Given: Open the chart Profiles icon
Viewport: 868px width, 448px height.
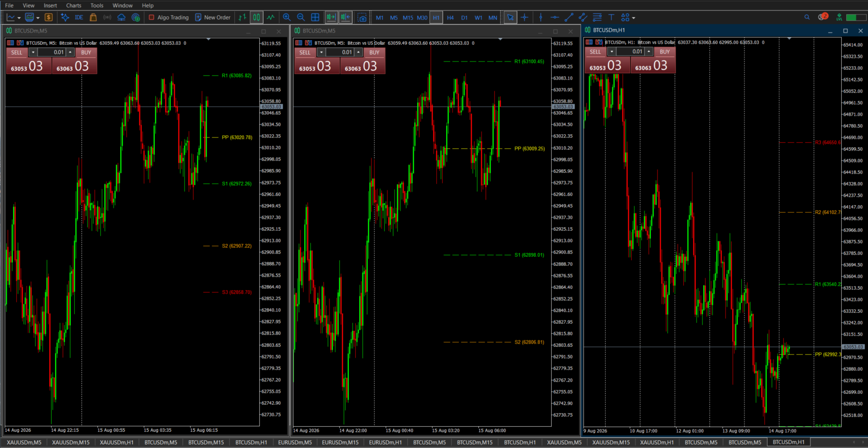Looking at the screenshot, I should coord(29,17).
